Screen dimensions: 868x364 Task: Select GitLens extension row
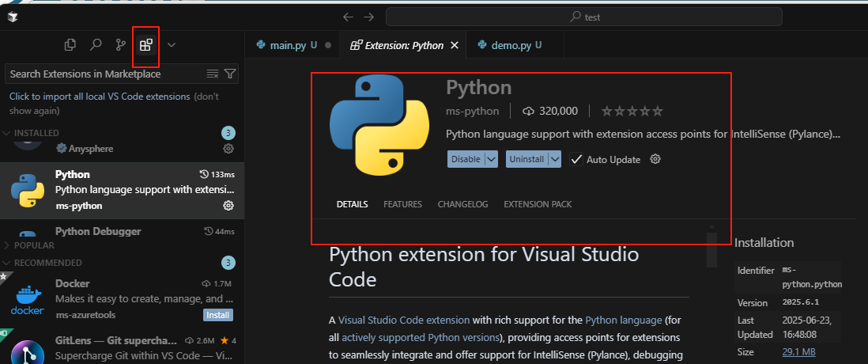coord(121,347)
